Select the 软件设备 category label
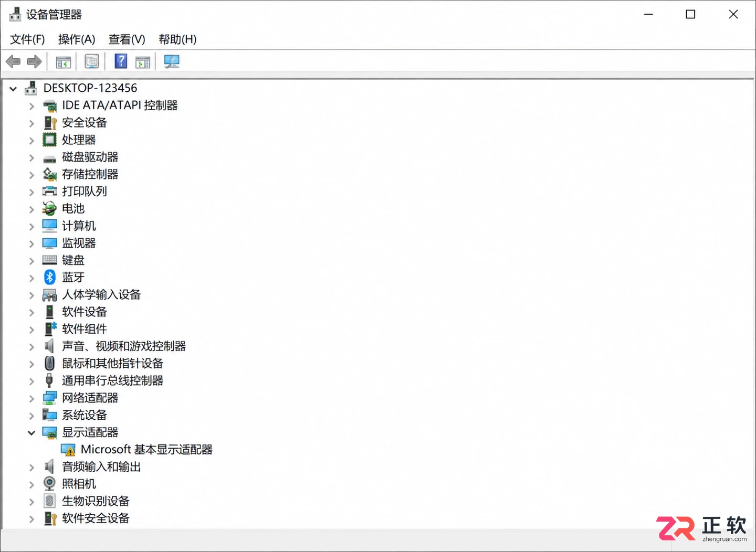The width and height of the screenshot is (756, 552). (x=85, y=312)
